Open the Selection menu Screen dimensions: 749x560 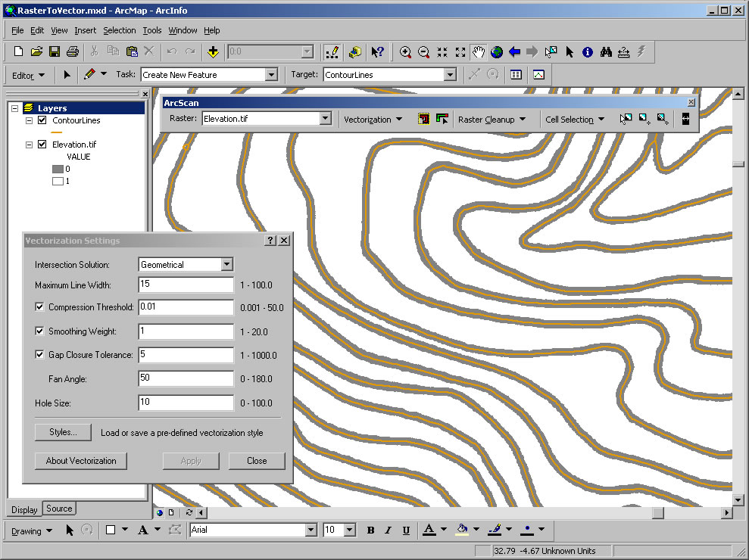click(x=120, y=30)
